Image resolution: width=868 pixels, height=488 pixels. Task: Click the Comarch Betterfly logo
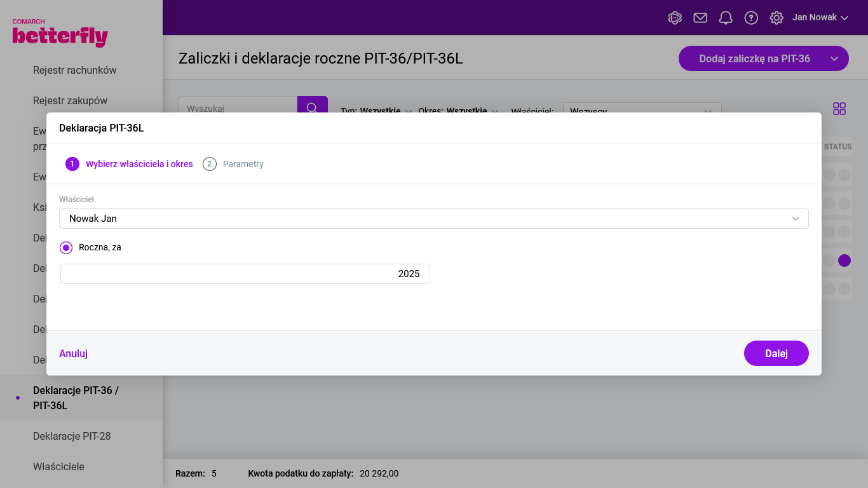[x=60, y=33]
